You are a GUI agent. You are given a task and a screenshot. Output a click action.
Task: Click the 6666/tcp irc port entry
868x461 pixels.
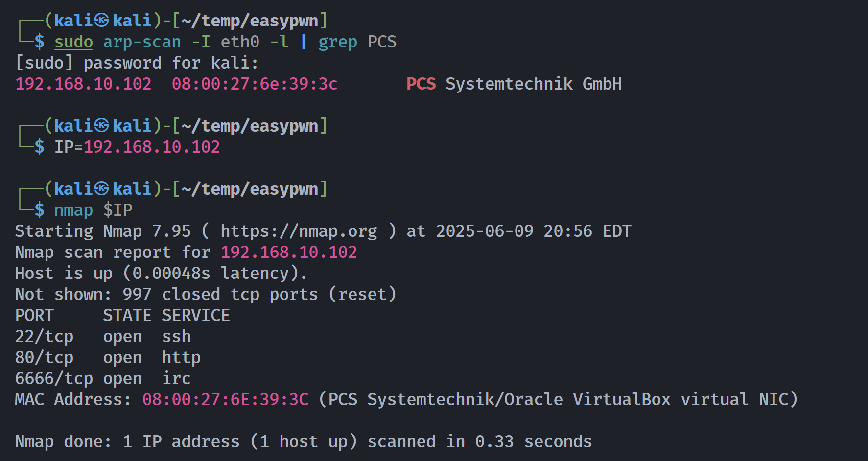coord(103,379)
